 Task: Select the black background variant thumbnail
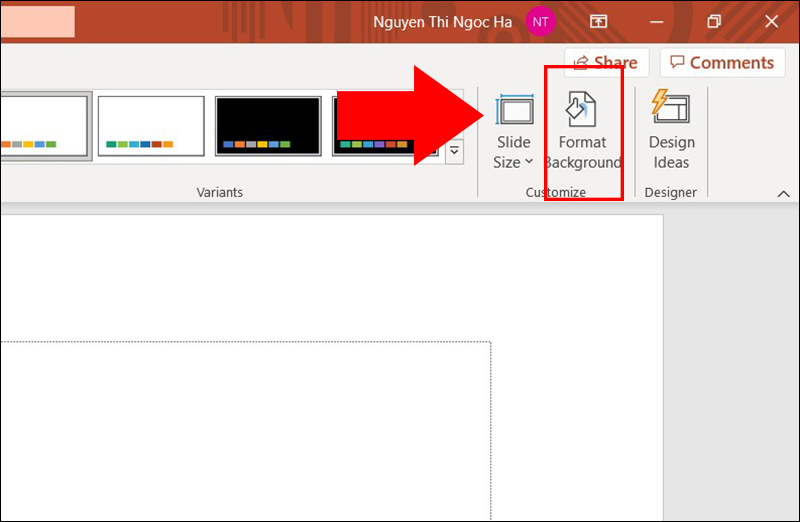pos(268,126)
